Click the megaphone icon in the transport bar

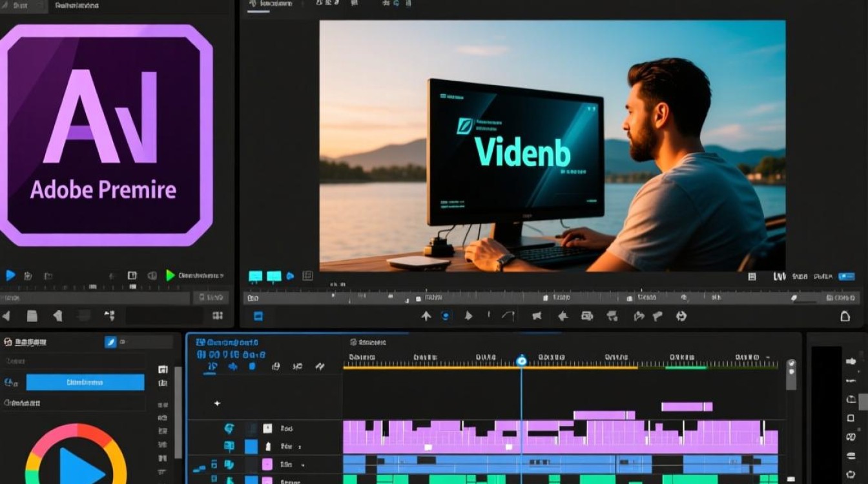point(536,316)
